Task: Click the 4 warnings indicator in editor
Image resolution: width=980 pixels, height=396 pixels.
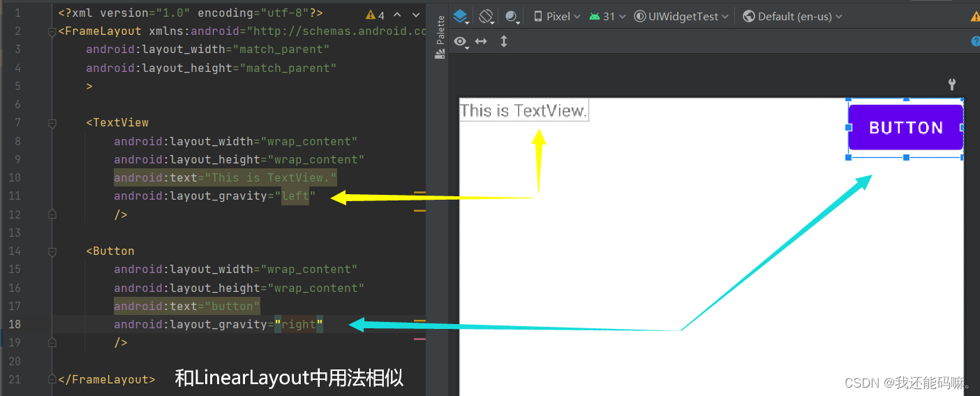Action: (376, 15)
